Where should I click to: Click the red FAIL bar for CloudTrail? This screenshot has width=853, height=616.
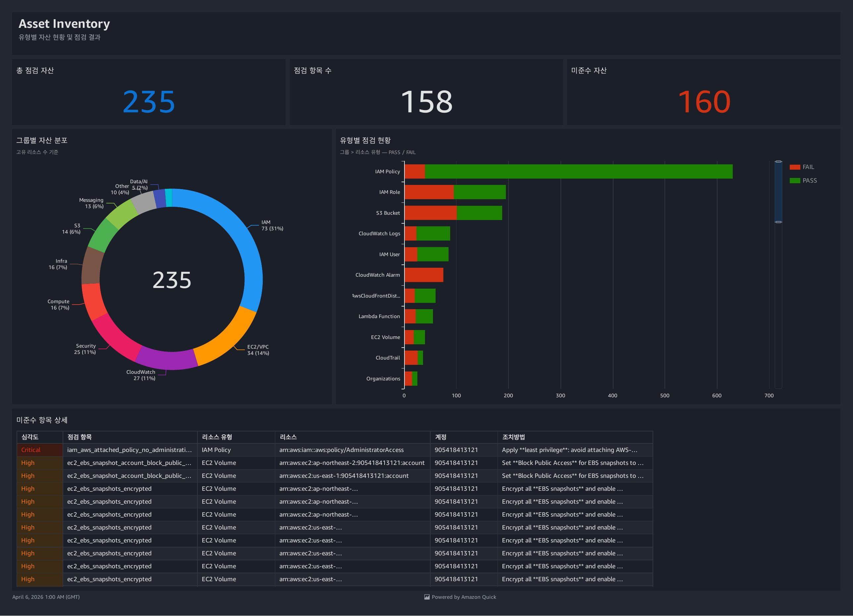[x=411, y=358]
